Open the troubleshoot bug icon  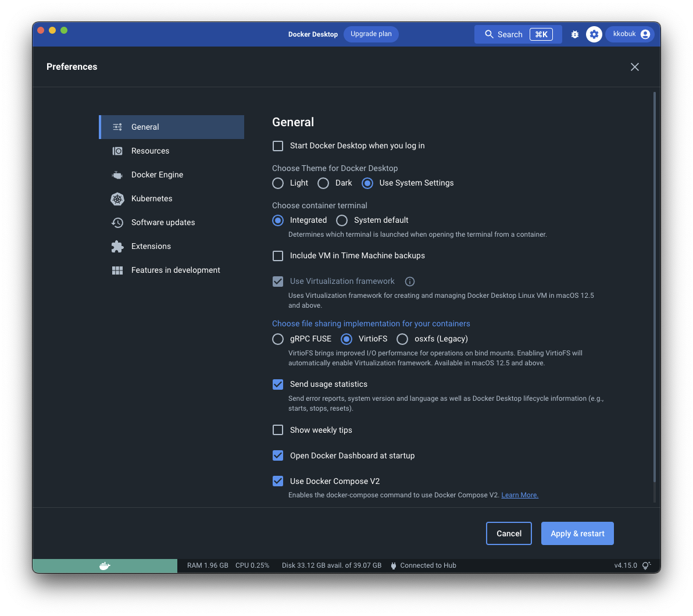574,34
